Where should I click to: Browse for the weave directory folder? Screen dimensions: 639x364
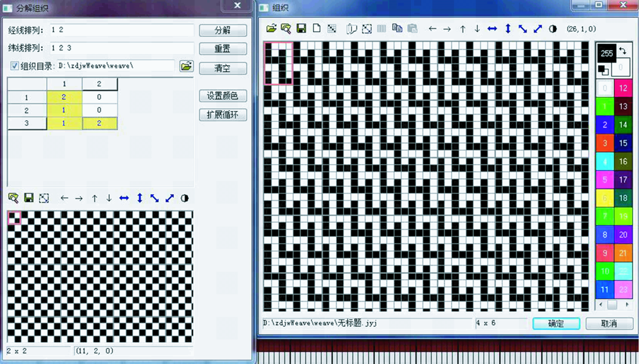(186, 66)
